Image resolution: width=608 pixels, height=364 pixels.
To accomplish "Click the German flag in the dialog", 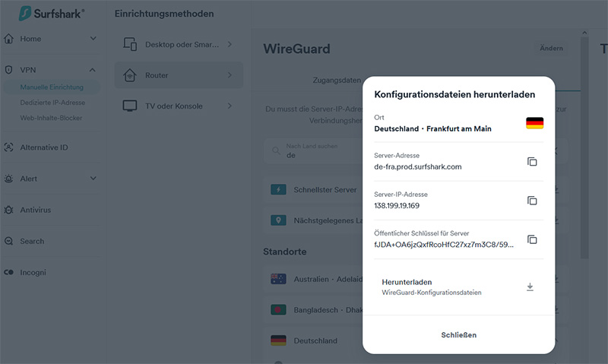I will click(535, 123).
